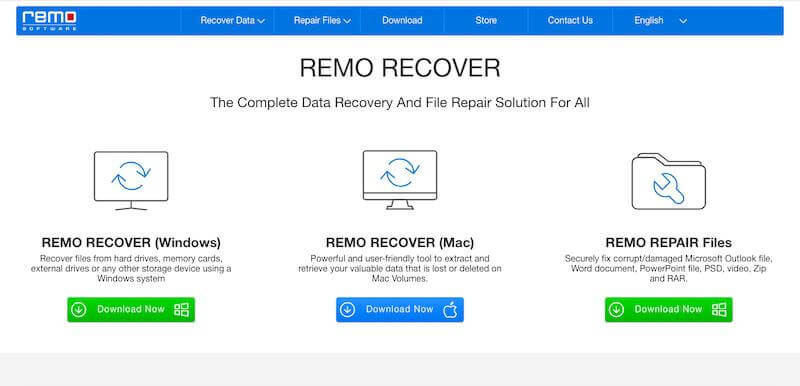Download Remo Recover for Windows
The height and width of the screenshot is (386, 800).
tap(131, 310)
